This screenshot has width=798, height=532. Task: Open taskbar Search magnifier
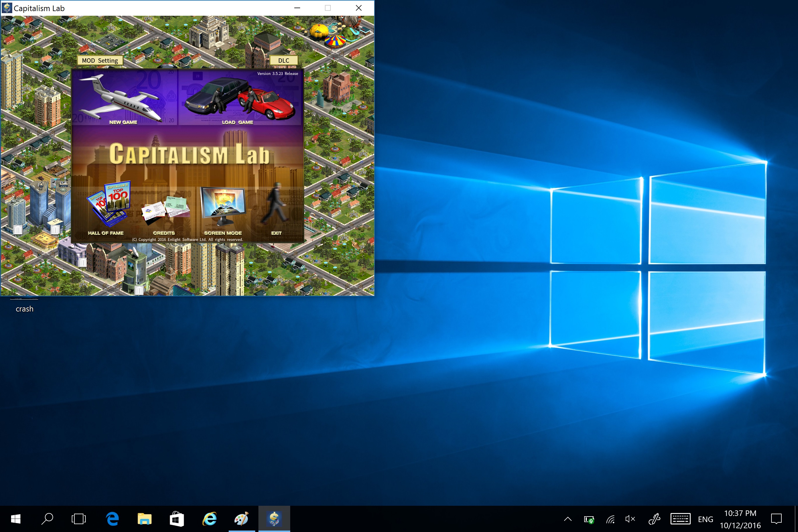47,519
